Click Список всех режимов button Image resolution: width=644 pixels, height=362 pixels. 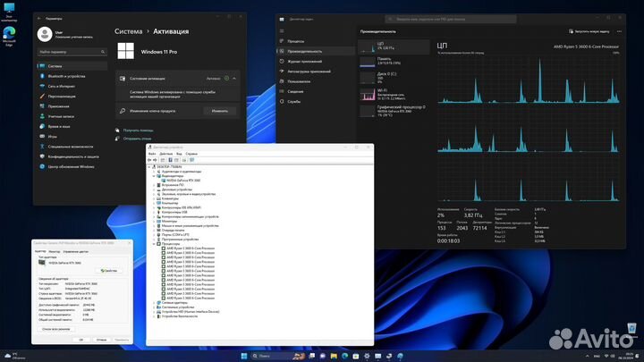click(x=56, y=329)
